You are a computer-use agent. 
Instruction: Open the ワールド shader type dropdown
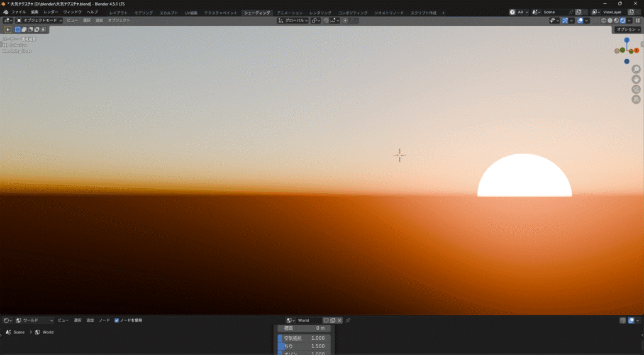click(x=35, y=320)
